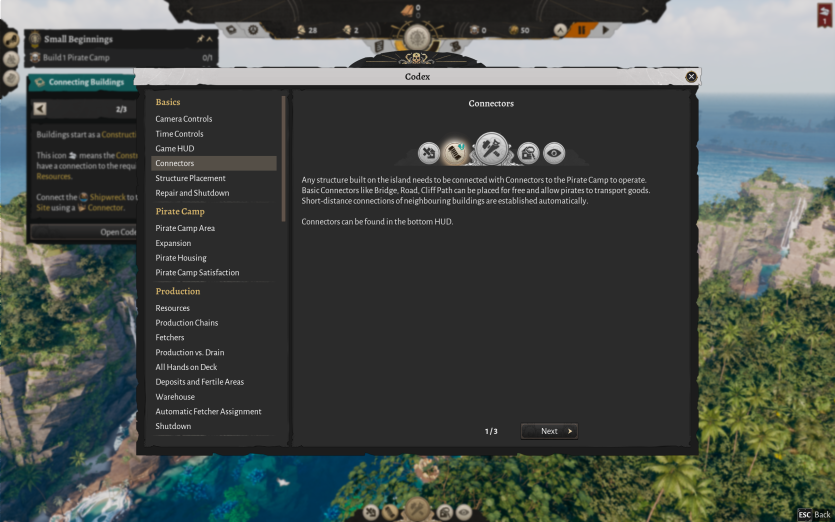Click the chest resource counter showing 0
Screen dimensions: 835x522
click(x=478, y=30)
